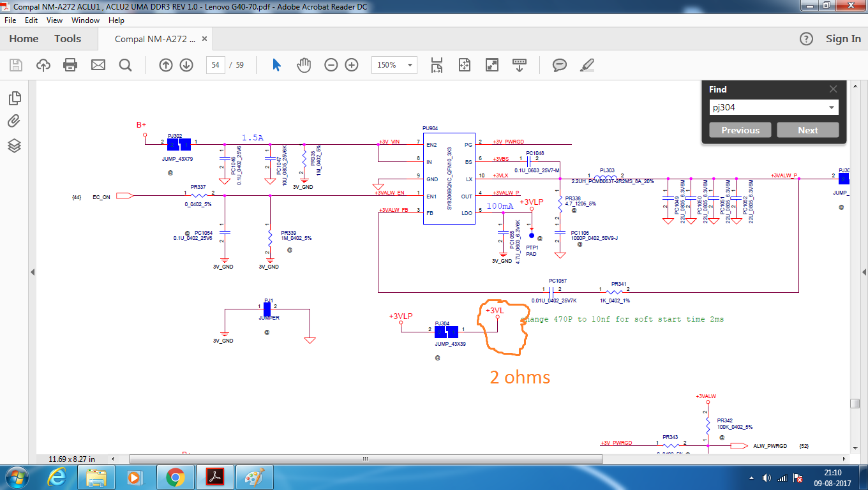Click the Previous button in Find
This screenshot has height=490, width=868.
tap(740, 130)
